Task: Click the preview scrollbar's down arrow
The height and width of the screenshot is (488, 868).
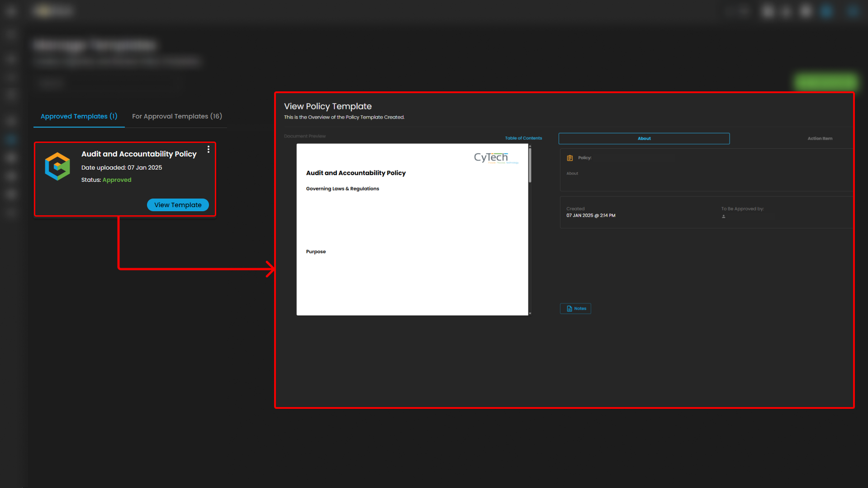Action: 530,313
